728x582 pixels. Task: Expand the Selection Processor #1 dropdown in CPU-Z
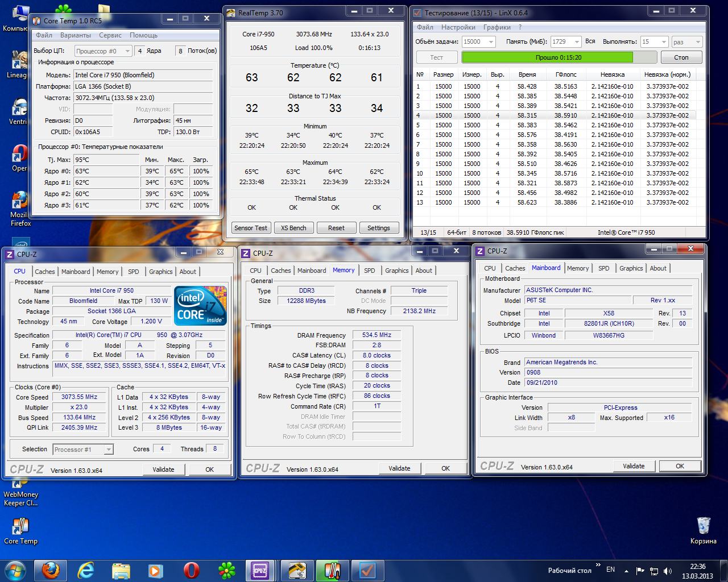pos(109,450)
